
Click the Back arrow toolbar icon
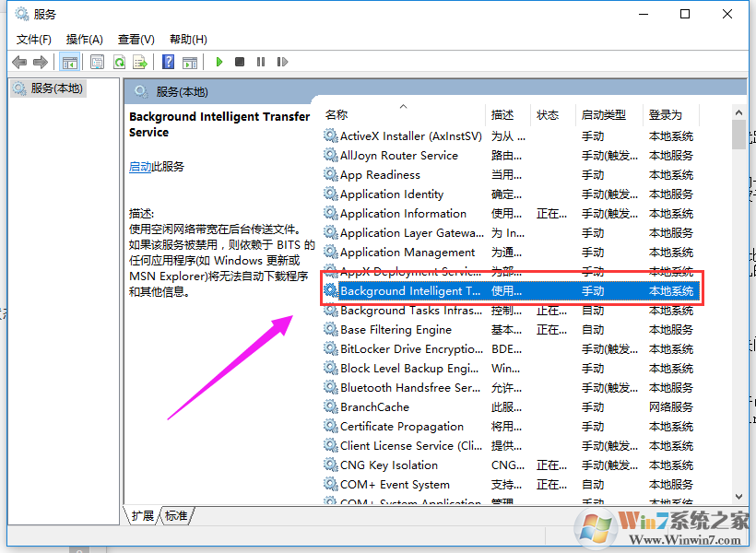coord(19,62)
